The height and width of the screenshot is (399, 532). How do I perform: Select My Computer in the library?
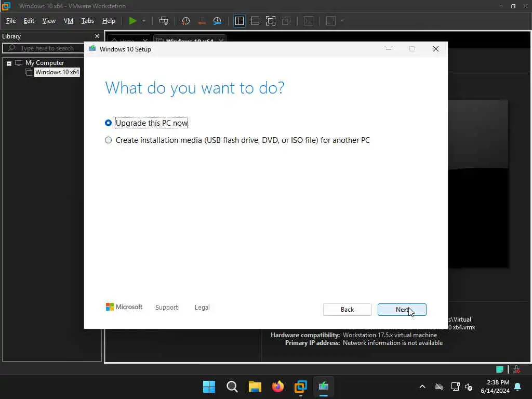45,63
